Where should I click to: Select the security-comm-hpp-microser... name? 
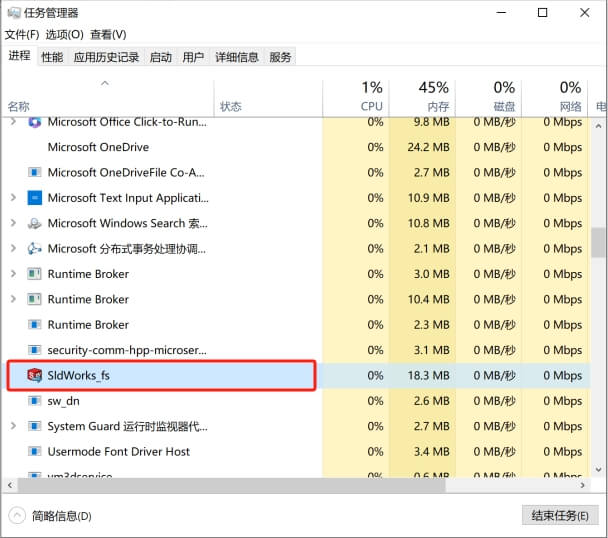click(127, 350)
